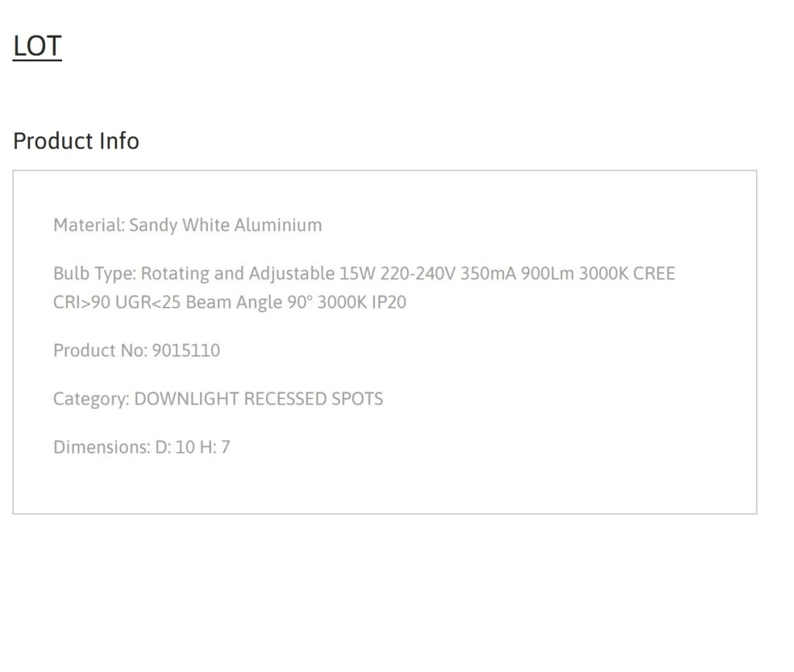The image size is (794, 672).
Task: Click the Bulb Type description first line
Action: (x=364, y=274)
